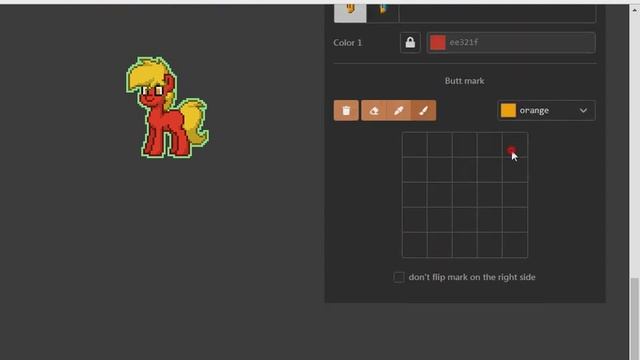The height and width of the screenshot is (360, 640).
Task: Paint the bottom-row middle cell of the mark grid
Action: pos(465,245)
